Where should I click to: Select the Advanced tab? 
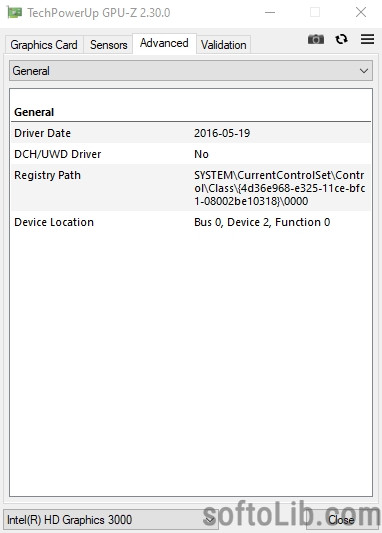164,43
